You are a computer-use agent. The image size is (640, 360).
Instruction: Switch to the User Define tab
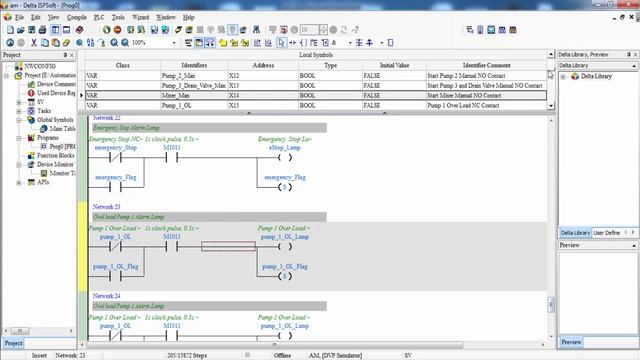coord(607,233)
